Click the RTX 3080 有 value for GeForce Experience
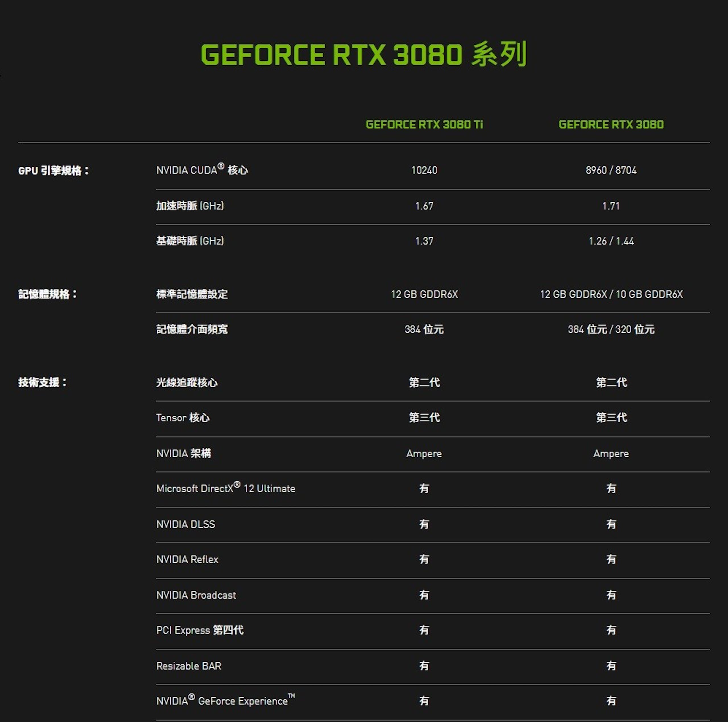Image resolution: width=728 pixels, height=722 pixels. click(x=611, y=701)
